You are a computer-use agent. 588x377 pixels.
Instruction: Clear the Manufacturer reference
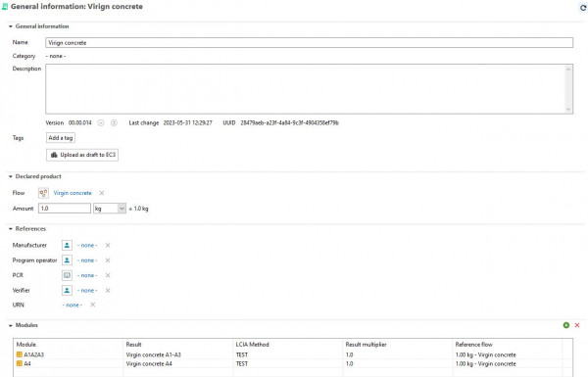click(x=108, y=245)
